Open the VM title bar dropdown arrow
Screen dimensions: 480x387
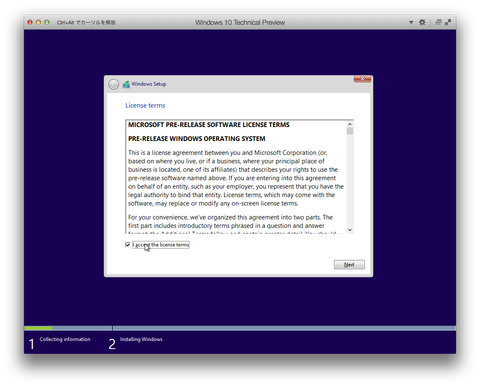point(411,22)
